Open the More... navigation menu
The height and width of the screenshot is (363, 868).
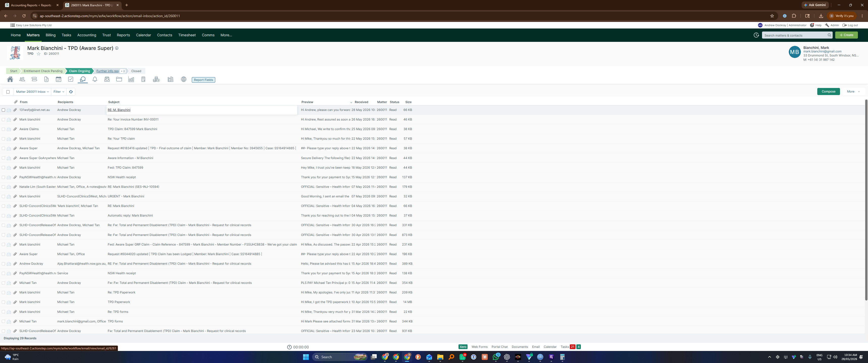click(226, 35)
